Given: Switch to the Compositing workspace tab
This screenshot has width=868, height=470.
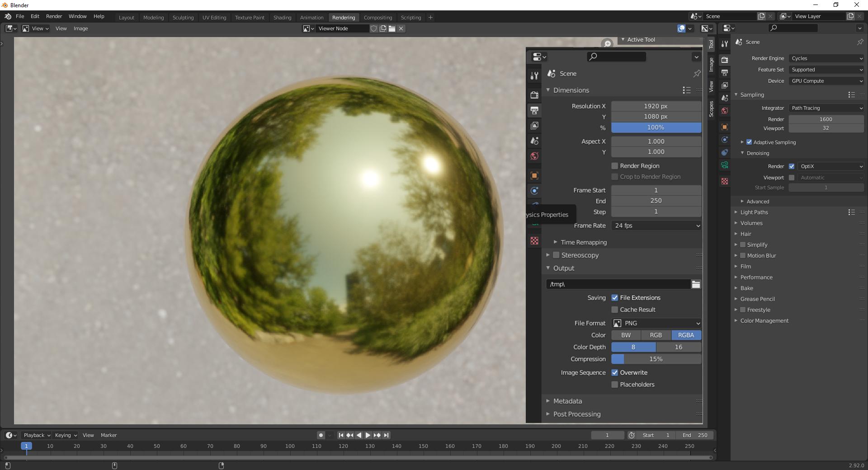Looking at the screenshot, I should pyautogui.click(x=378, y=17).
